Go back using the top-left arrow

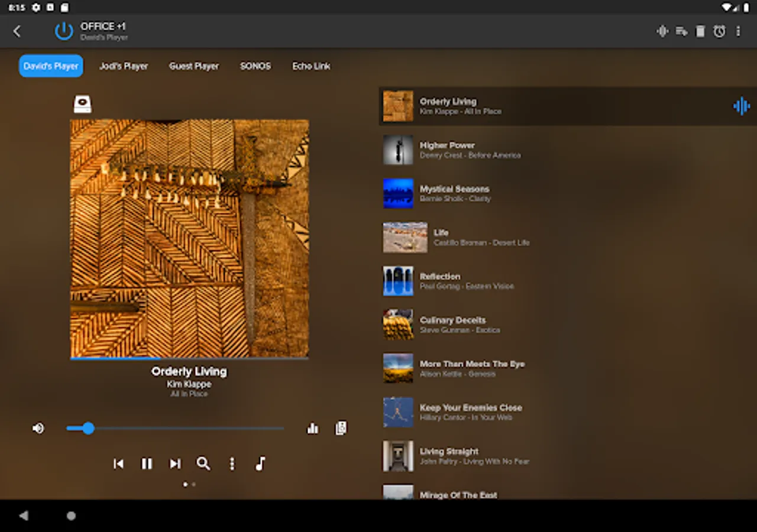click(17, 31)
